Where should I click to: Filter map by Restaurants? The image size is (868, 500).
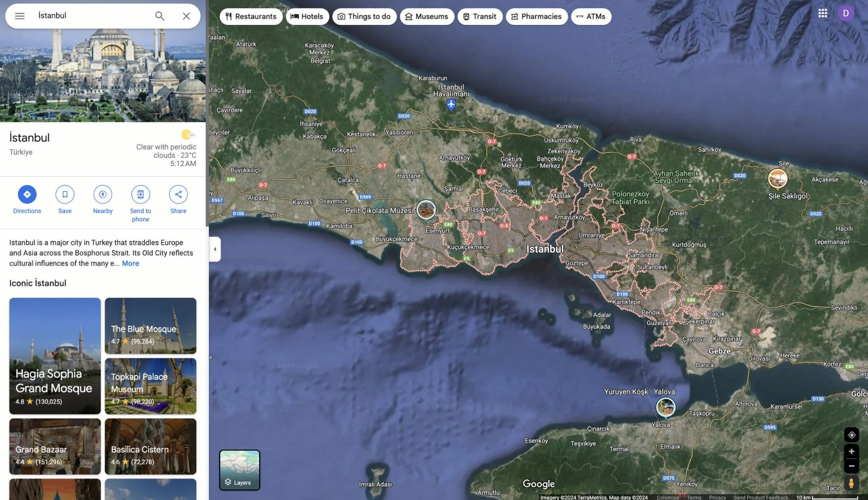[x=251, y=16]
